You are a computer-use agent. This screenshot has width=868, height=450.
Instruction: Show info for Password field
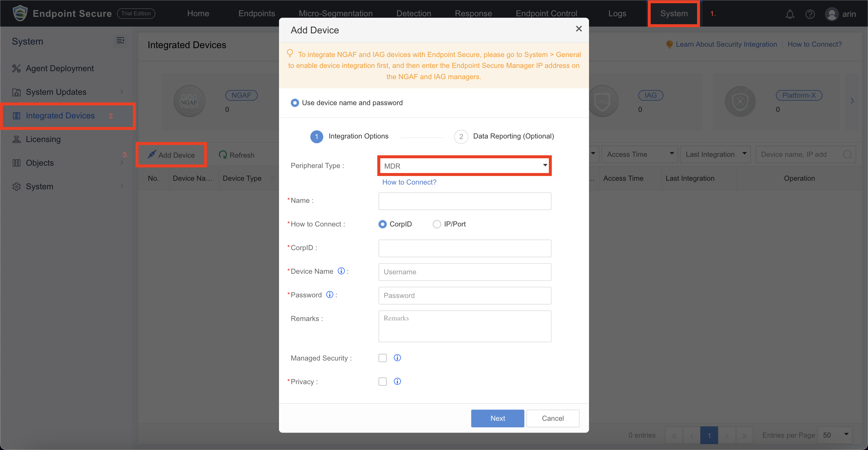(x=329, y=295)
